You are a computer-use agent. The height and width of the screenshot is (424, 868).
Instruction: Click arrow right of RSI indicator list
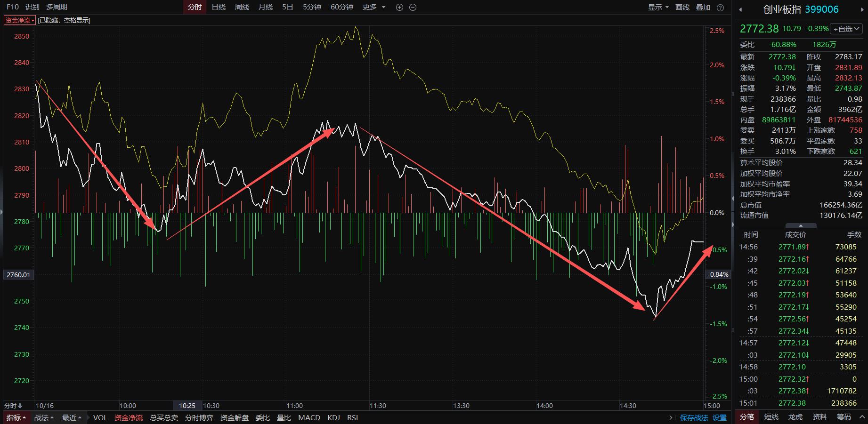(671, 417)
